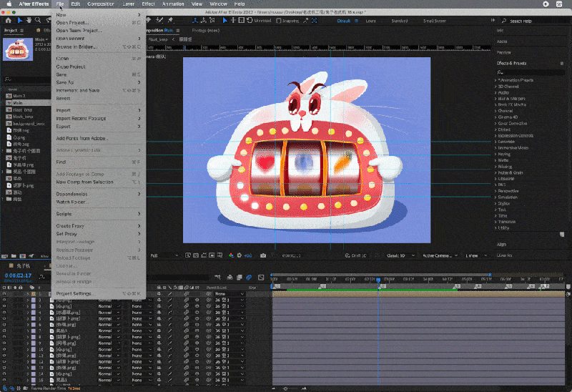Viewport: 572px width, 392px height.
Task: Click the Universal rotate gizmo icon
Action: point(250,21)
